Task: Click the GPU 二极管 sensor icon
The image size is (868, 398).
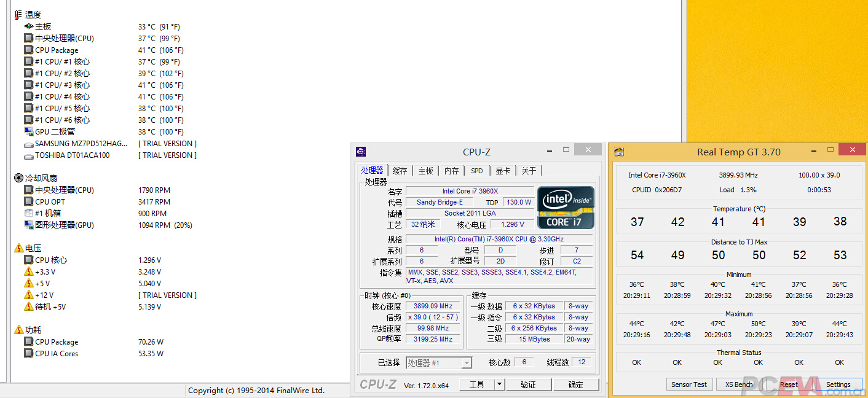Action: pyautogui.click(x=28, y=131)
